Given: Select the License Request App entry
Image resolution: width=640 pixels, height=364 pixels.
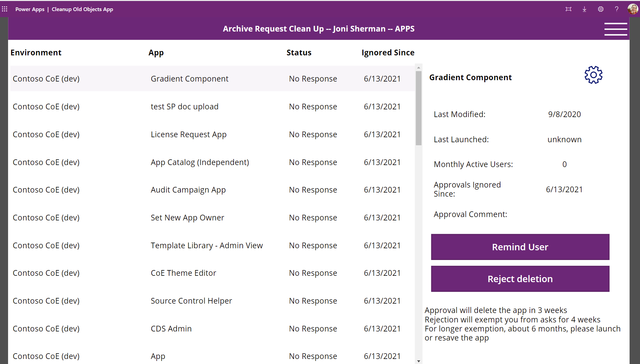Looking at the screenshot, I should point(188,134).
